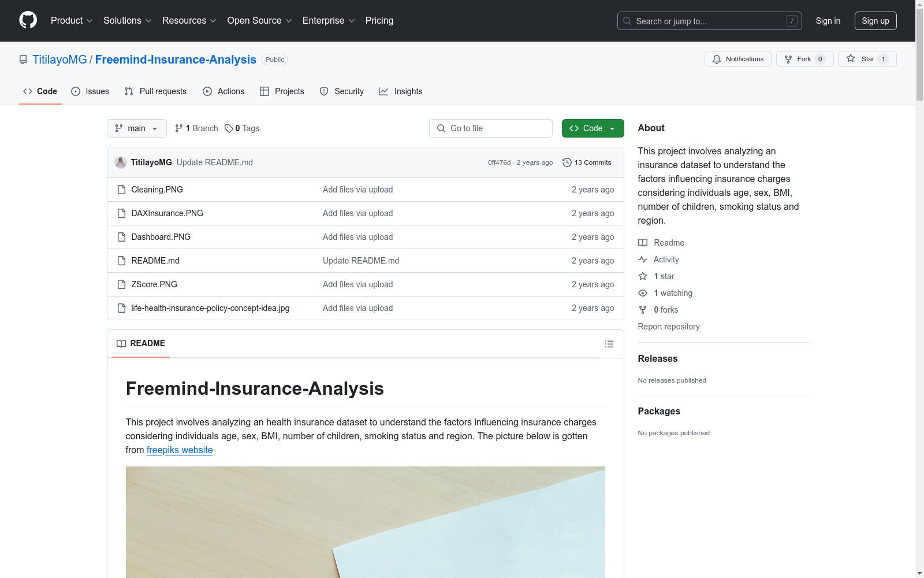Click the README insurance image
924x578 pixels.
366,522
